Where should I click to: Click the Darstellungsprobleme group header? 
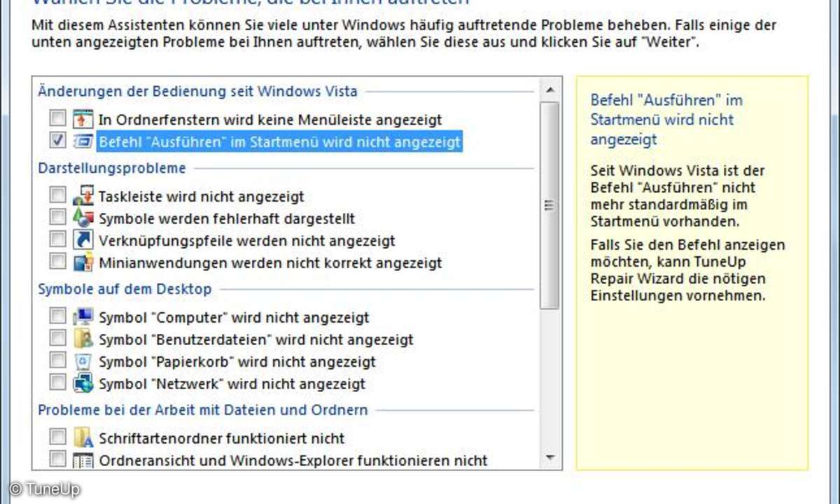pos(112,168)
